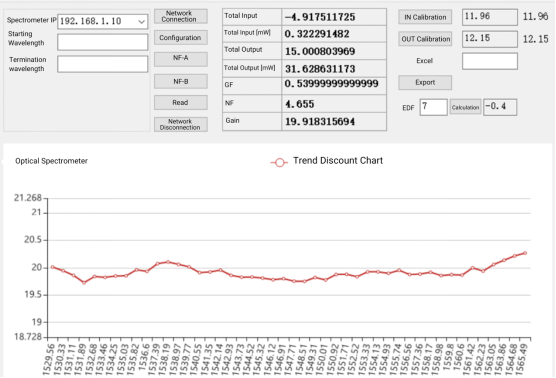The image size is (556, 378).
Task: Click the 20.5 y-axis label
Action: (x=33, y=240)
